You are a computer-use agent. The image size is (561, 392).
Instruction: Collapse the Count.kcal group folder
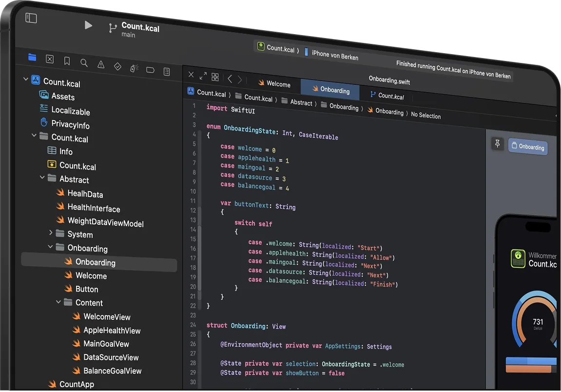[34, 135]
